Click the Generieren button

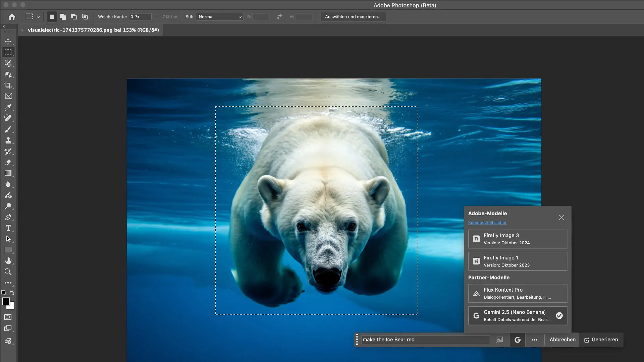click(x=601, y=340)
